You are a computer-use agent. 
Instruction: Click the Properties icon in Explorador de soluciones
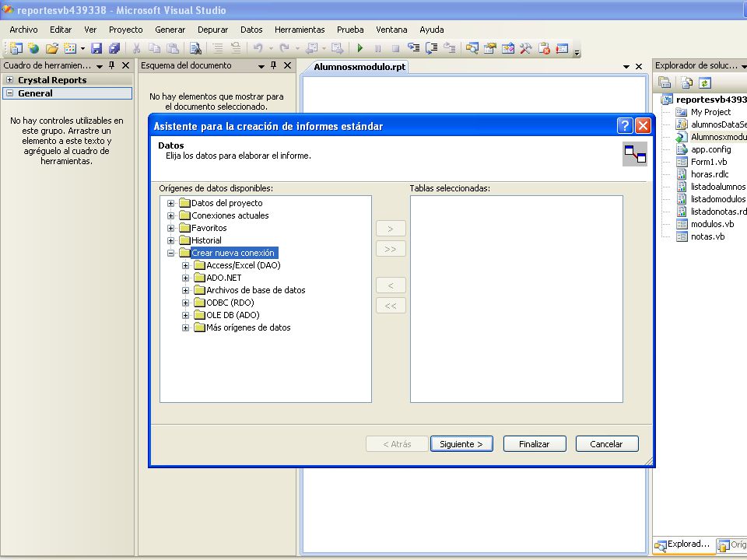click(x=665, y=83)
